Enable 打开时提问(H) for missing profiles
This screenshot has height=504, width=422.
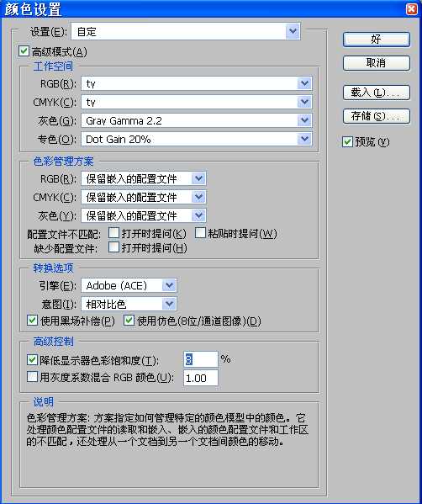(113, 247)
